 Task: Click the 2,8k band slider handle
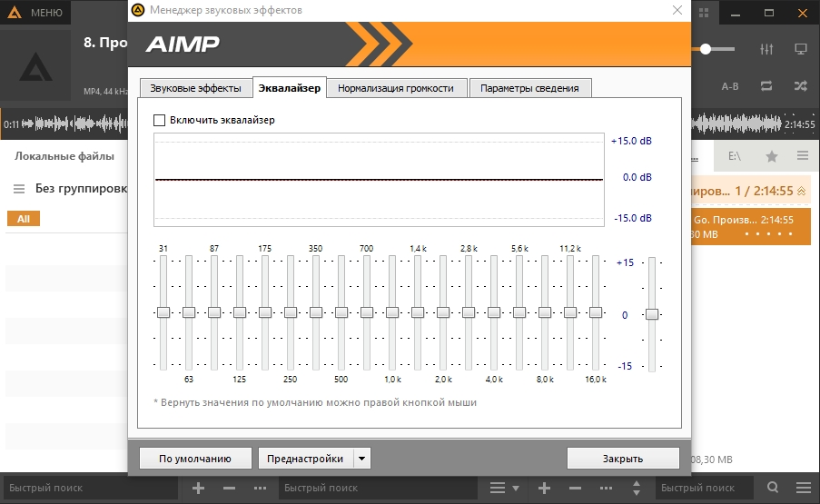pos(469,312)
